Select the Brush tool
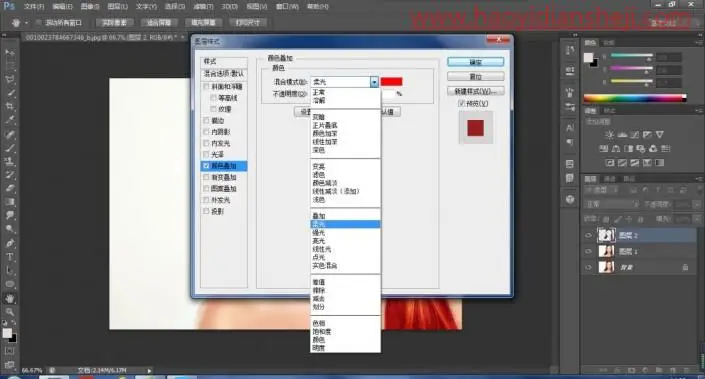 tap(10, 147)
